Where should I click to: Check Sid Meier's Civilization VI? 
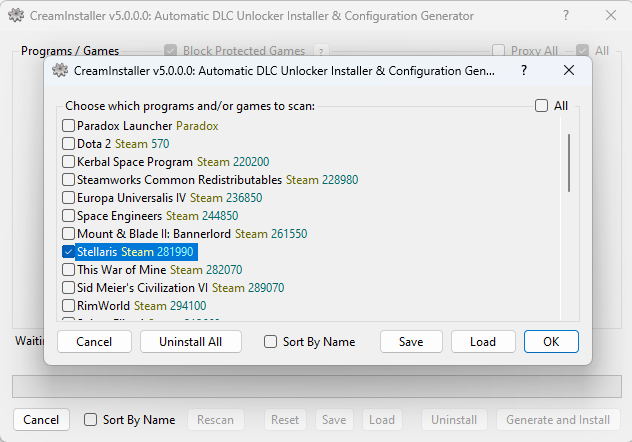click(x=69, y=288)
